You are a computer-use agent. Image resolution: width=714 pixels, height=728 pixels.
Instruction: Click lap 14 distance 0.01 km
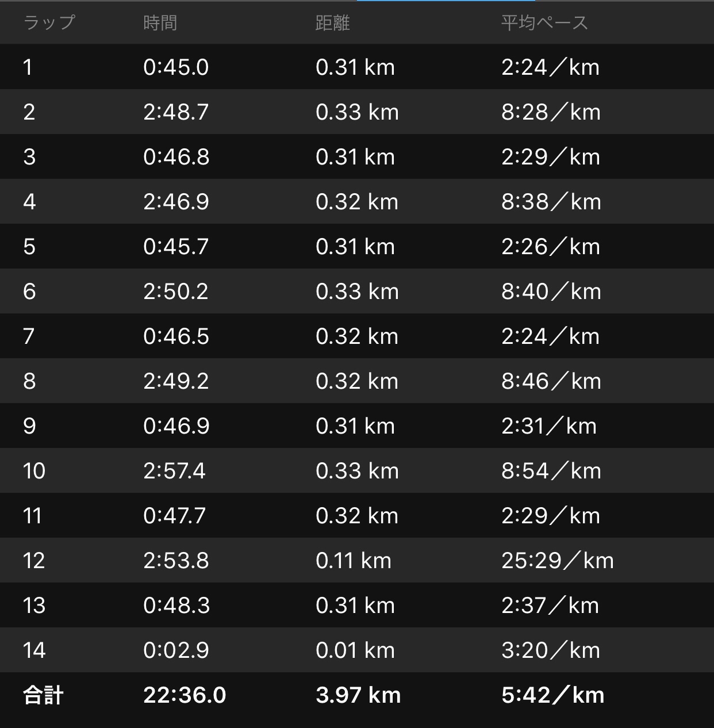[x=355, y=650]
